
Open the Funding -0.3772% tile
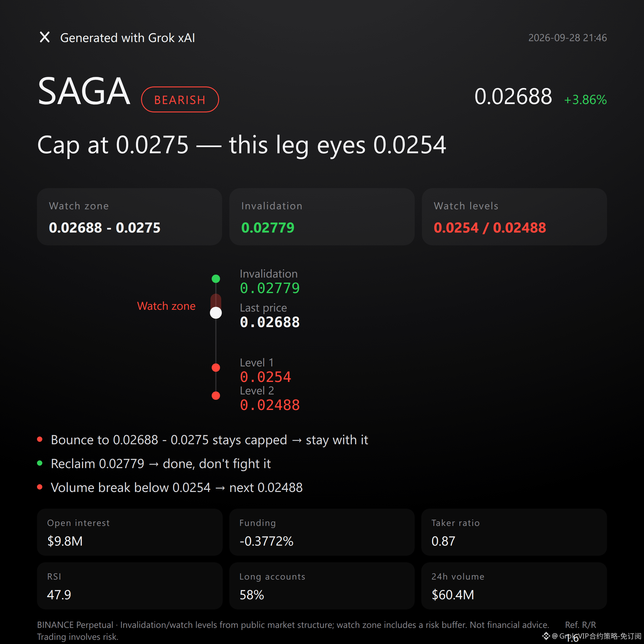click(x=322, y=532)
